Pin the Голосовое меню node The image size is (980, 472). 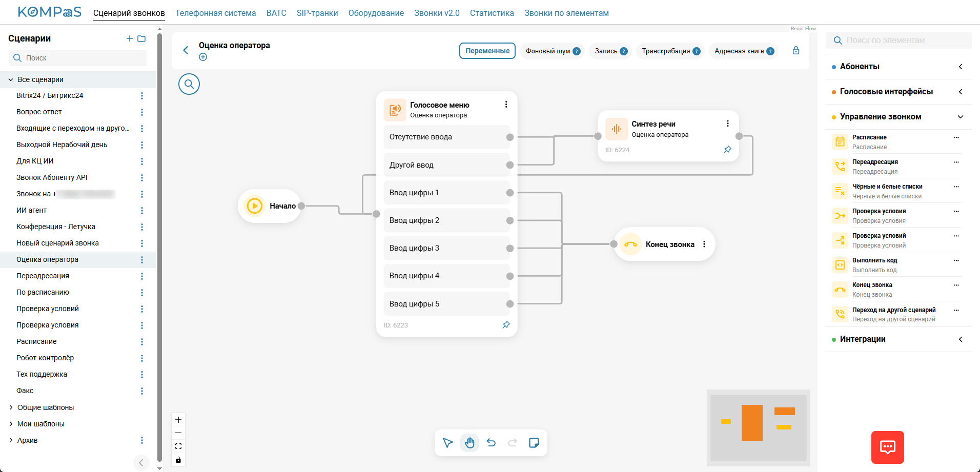tap(506, 325)
